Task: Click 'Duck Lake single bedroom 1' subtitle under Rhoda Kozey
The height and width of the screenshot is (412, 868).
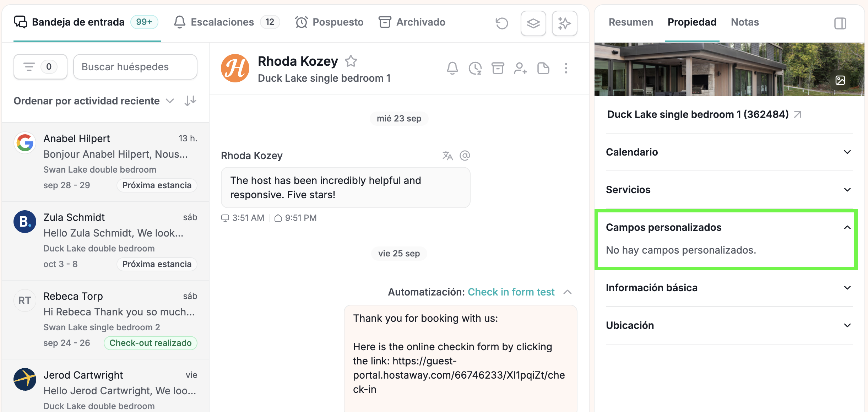Action: (x=324, y=78)
